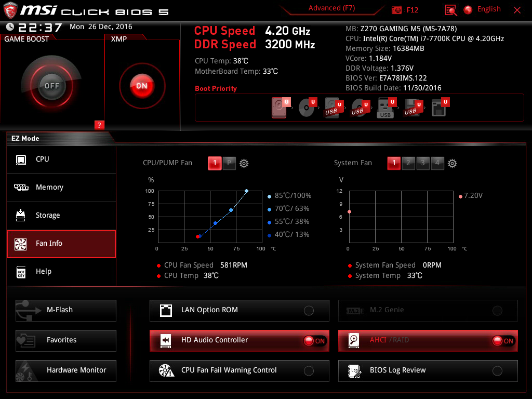The image size is (532, 399).
Task: Click the system fan voltage point on the graph
Action: [350, 212]
